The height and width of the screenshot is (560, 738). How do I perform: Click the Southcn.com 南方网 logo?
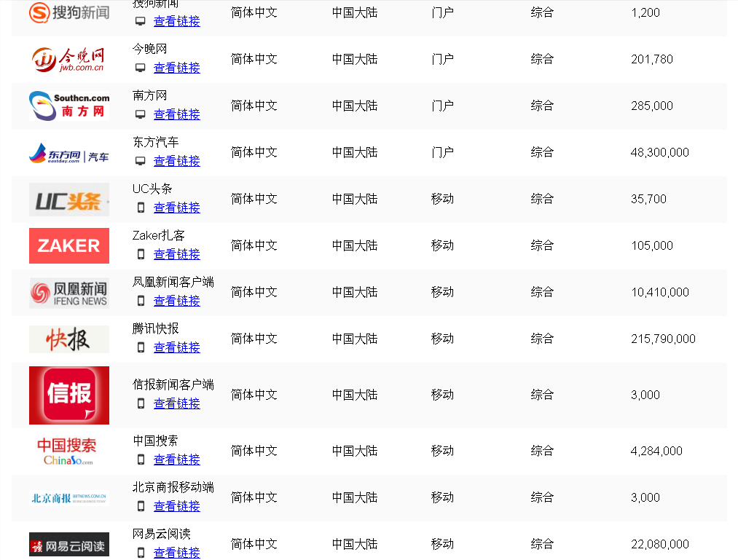69,106
